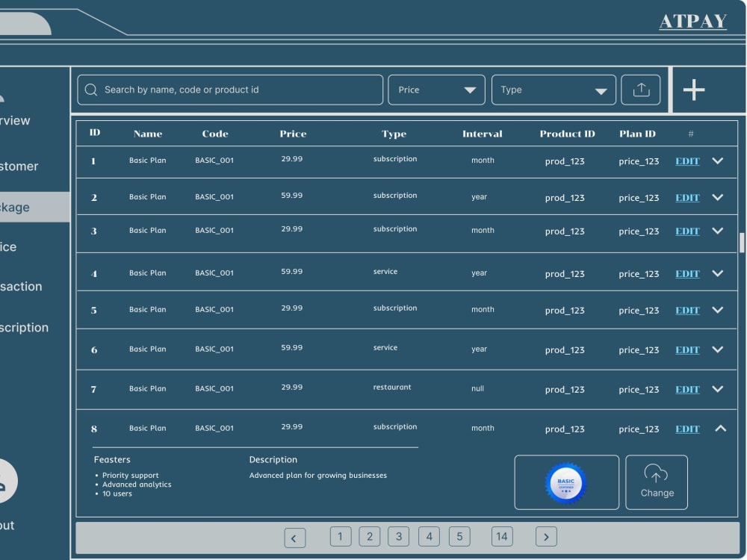747x560 pixels.
Task: Click 'Advanced analytics' feature bullet
Action: (136, 485)
